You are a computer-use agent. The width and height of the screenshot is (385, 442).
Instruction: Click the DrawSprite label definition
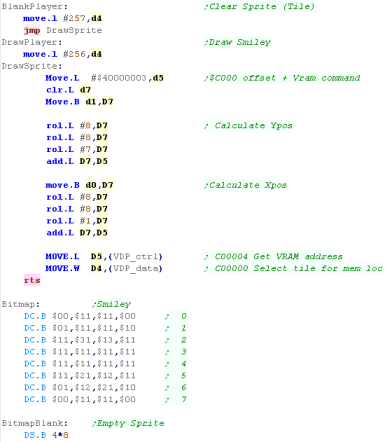click(x=32, y=66)
